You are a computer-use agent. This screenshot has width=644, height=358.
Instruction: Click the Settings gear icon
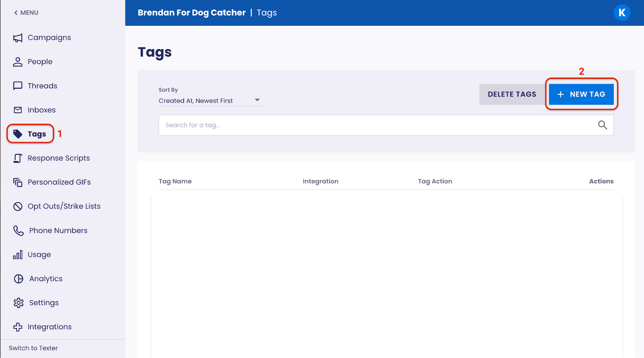coord(19,303)
